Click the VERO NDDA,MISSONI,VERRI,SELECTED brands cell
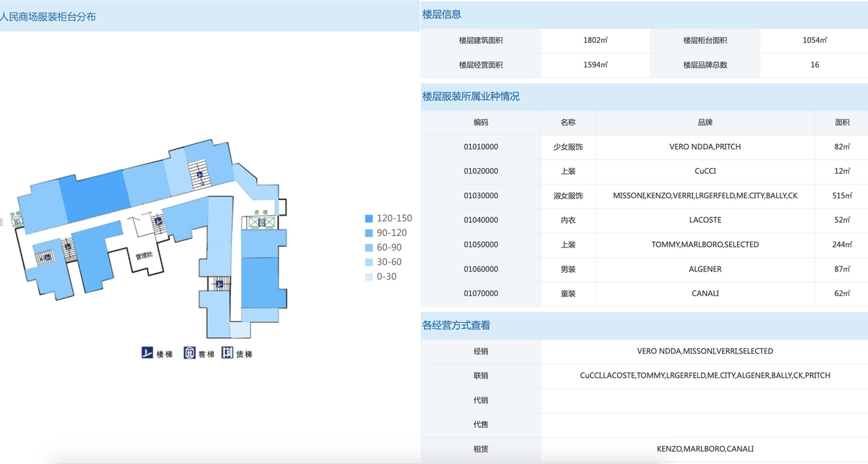 pos(705,351)
